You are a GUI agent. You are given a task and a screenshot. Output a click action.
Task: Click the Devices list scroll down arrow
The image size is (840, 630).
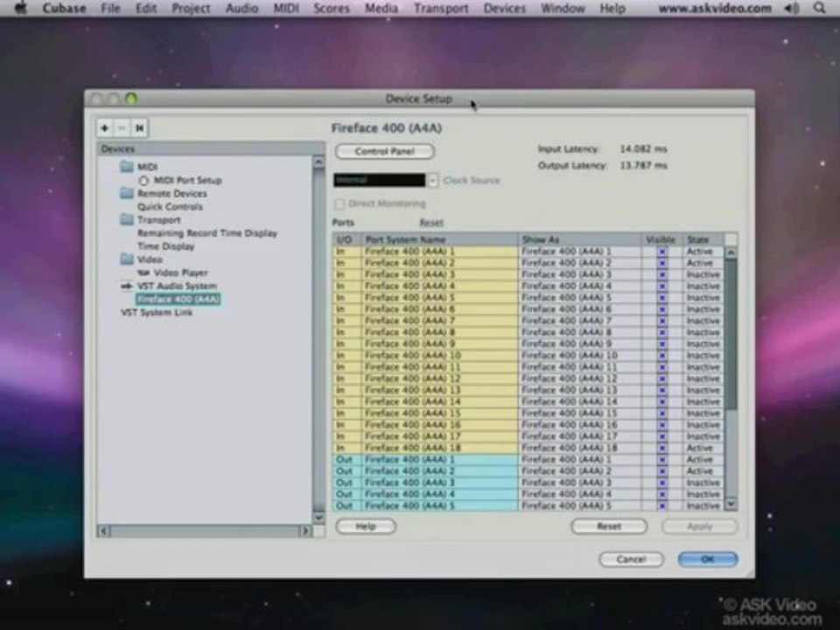318,517
